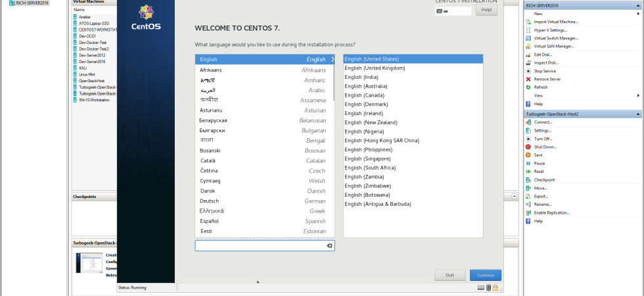
Task: Click Help under Turbogeek-OpenStack-Host2 actions
Action: coord(538,221)
